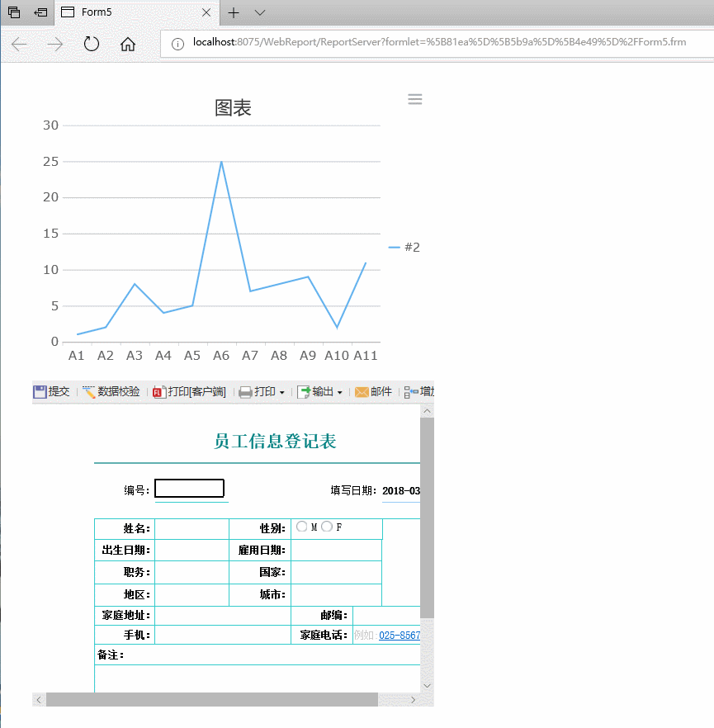Screen dimensions: 714x728
Task: Click the 邮件 email toolbar button
Action: click(x=373, y=392)
